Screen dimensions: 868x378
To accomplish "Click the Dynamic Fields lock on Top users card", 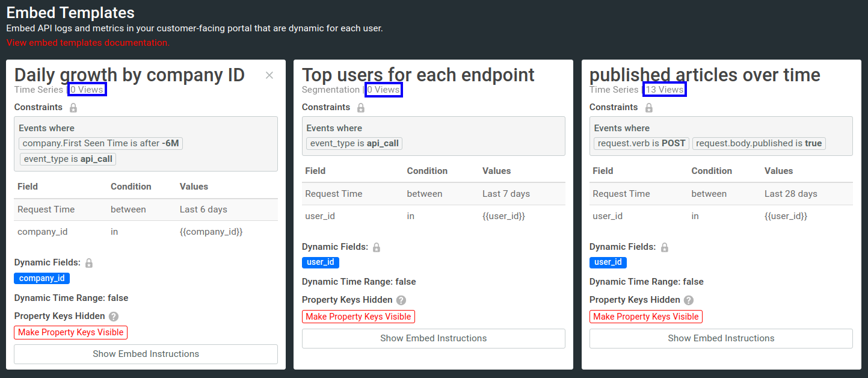I will point(377,247).
